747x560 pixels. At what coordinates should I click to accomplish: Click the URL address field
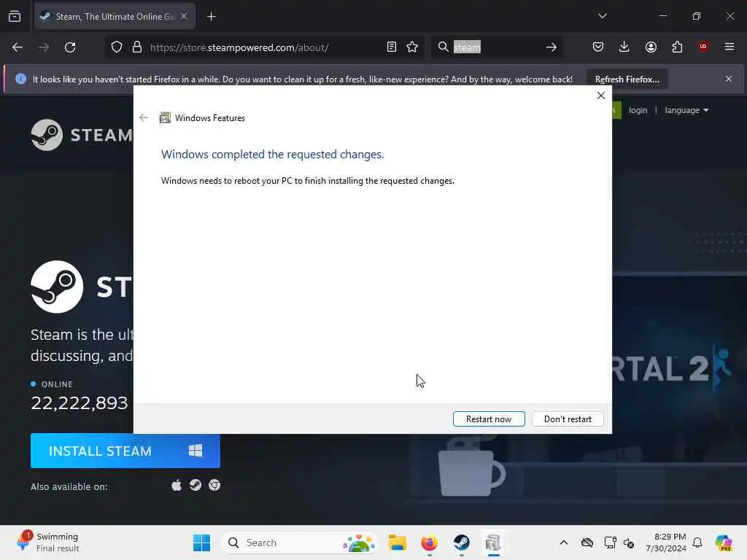click(x=264, y=47)
